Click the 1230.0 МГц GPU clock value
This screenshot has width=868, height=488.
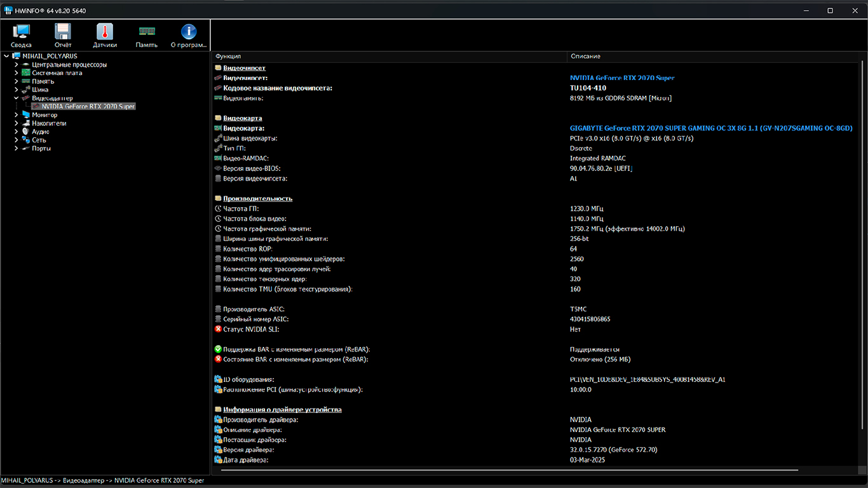tap(587, 208)
